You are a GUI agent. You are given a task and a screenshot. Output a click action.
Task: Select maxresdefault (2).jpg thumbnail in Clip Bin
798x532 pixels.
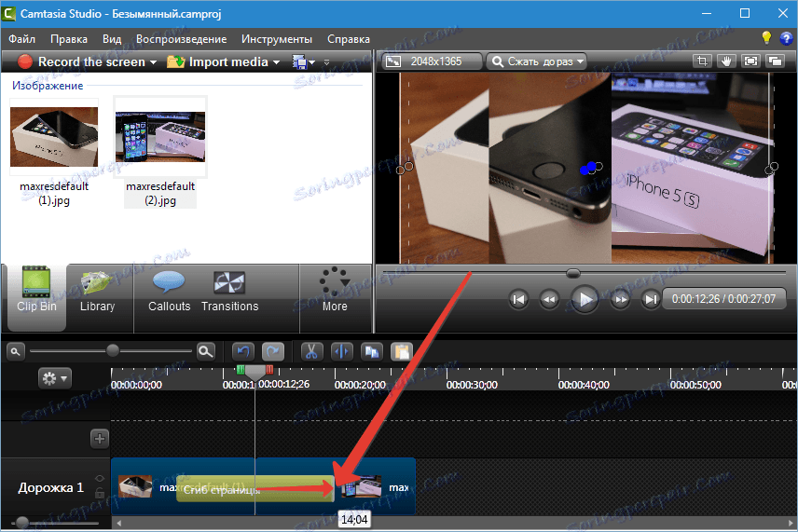(x=160, y=136)
